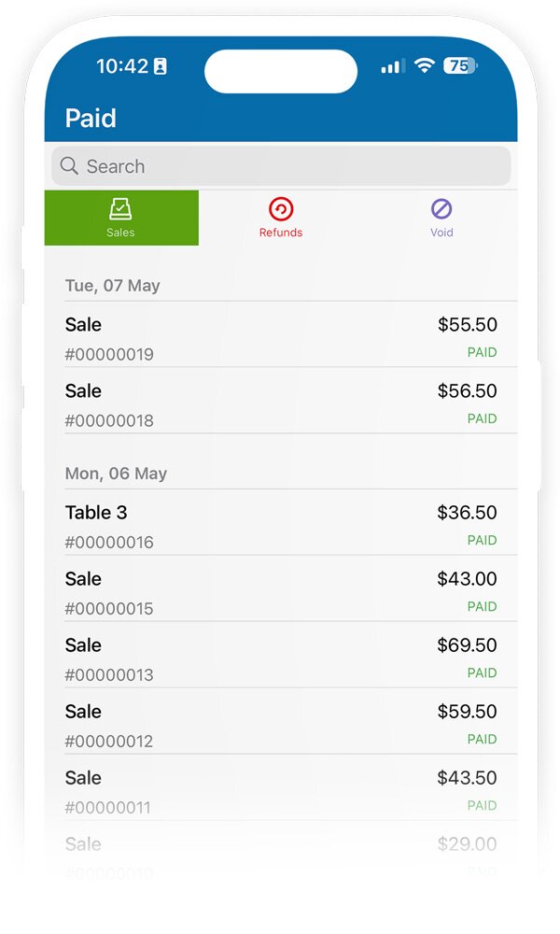This screenshot has height=934, width=560.
Task: Tap the Paid page title
Action: (x=91, y=119)
